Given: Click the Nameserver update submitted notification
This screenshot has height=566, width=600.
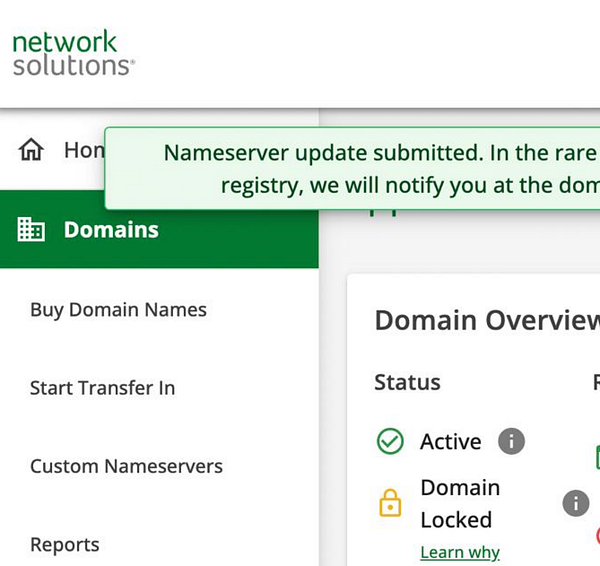Looking at the screenshot, I should [352, 168].
